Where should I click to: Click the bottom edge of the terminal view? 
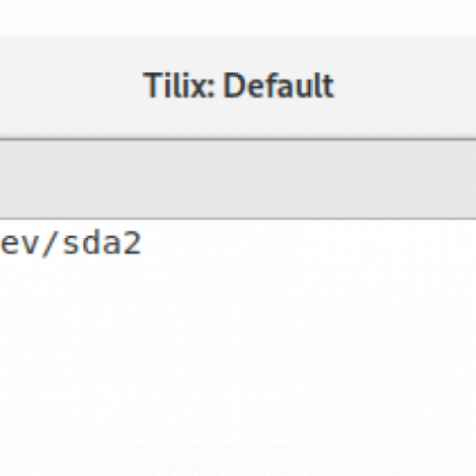point(238,473)
